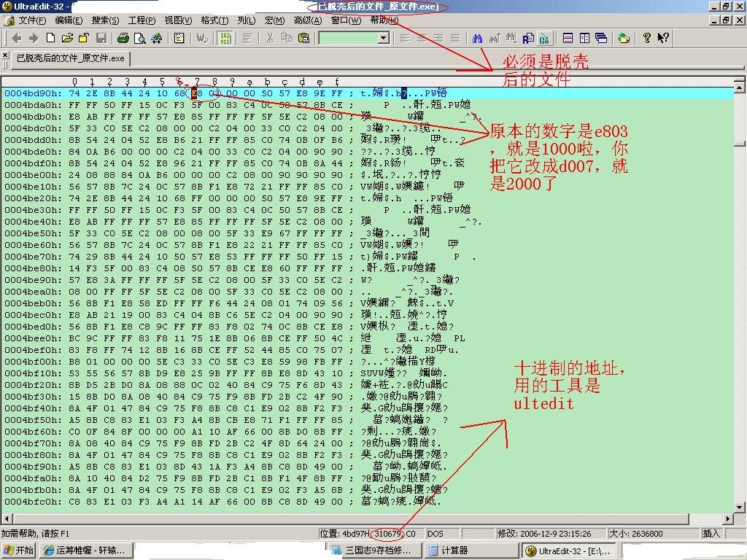Click the Goto line icon

[544, 38]
